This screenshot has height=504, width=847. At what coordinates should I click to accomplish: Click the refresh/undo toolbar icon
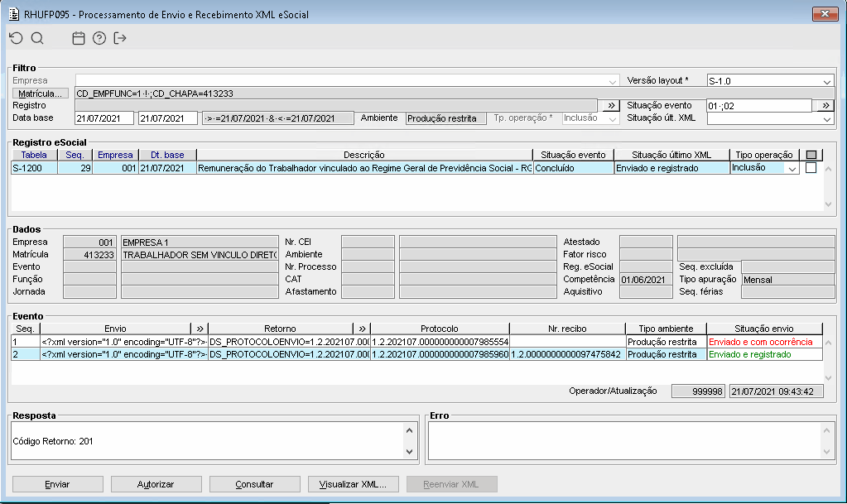tap(17, 38)
